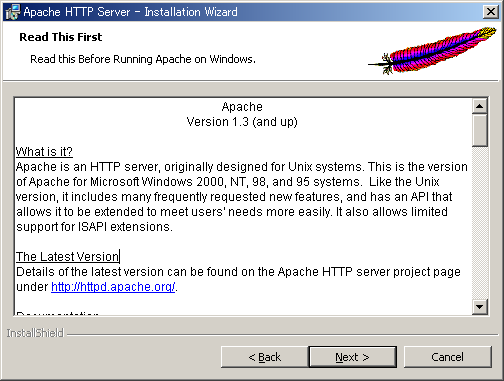Click the Apache feather logo

point(432,51)
